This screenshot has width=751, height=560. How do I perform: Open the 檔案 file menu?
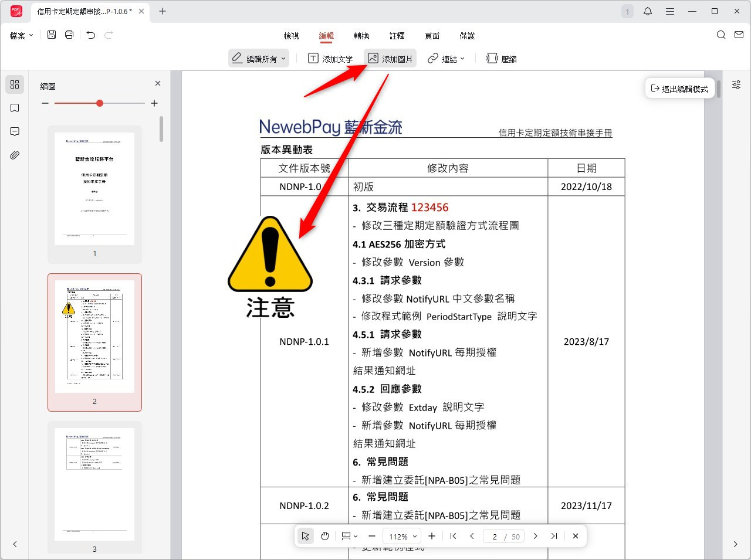pos(22,36)
